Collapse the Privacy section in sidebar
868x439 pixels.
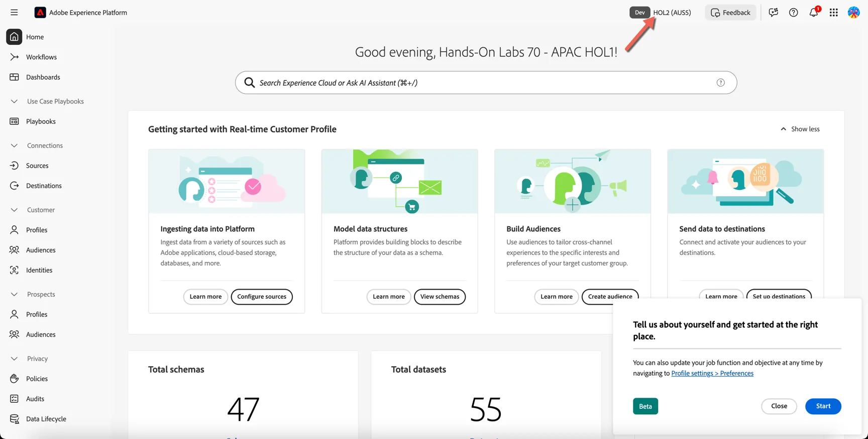(x=14, y=359)
